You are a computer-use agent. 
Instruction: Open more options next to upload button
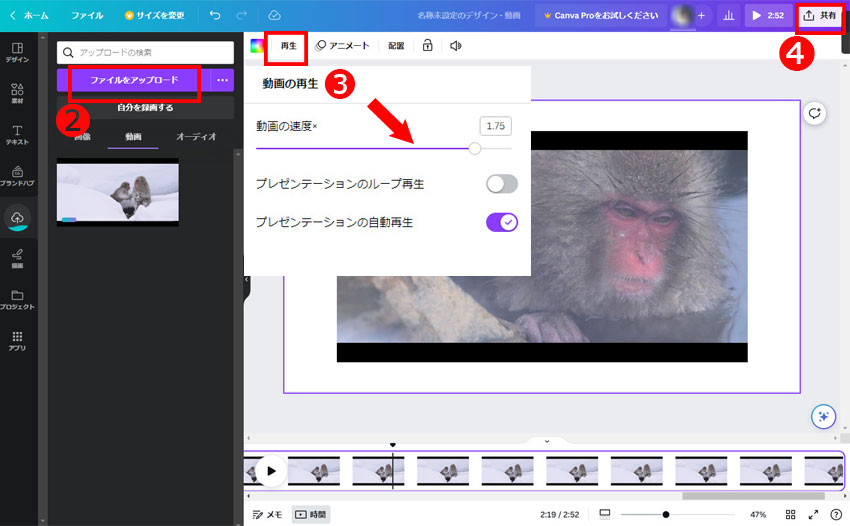coord(222,80)
